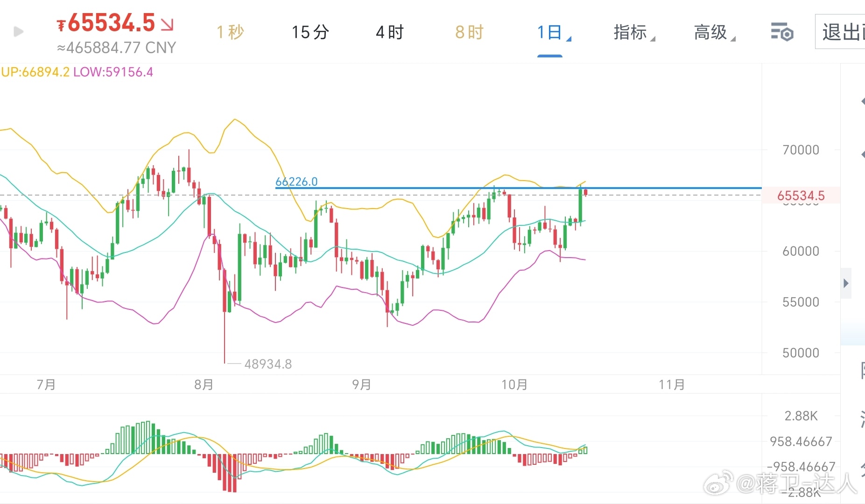Click the 55000 price axis label
The height and width of the screenshot is (504, 865).
point(801,302)
